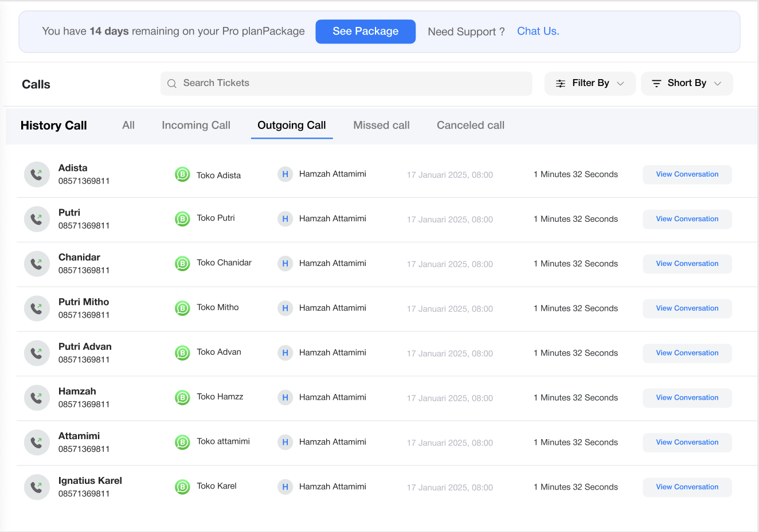This screenshot has height=532, width=759.
Task: Click the outgoing call phone icon for Adista
Action: (x=37, y=174)
